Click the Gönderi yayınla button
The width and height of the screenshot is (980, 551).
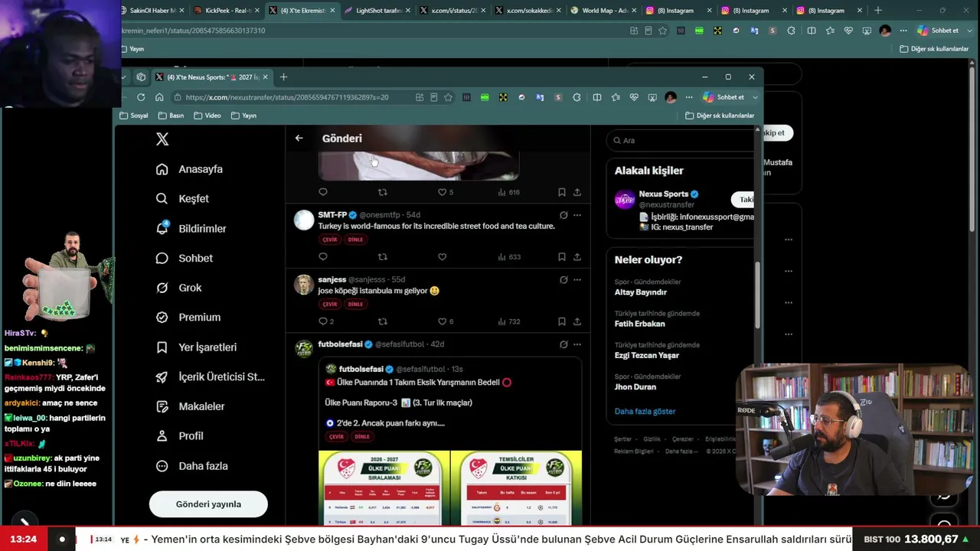(x=208, y=504)
